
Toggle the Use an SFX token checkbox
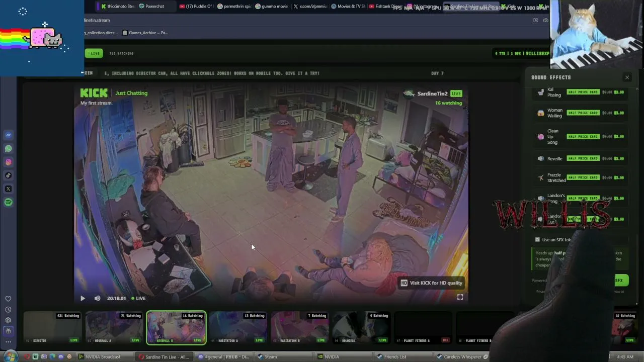click(537, 240)
